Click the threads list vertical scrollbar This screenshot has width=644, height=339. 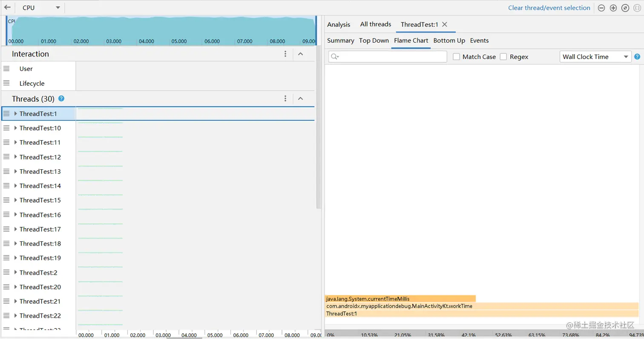coord(319,127)
